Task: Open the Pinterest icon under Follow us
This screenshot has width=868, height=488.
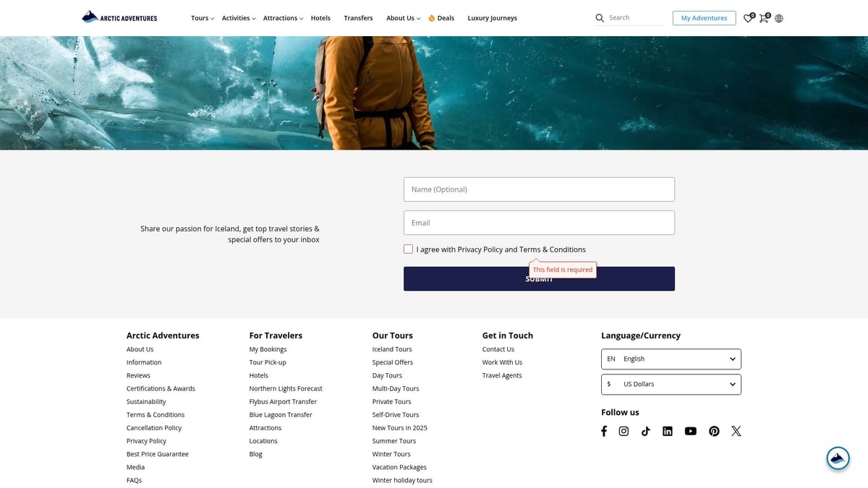Action: [x=714, y=431]
